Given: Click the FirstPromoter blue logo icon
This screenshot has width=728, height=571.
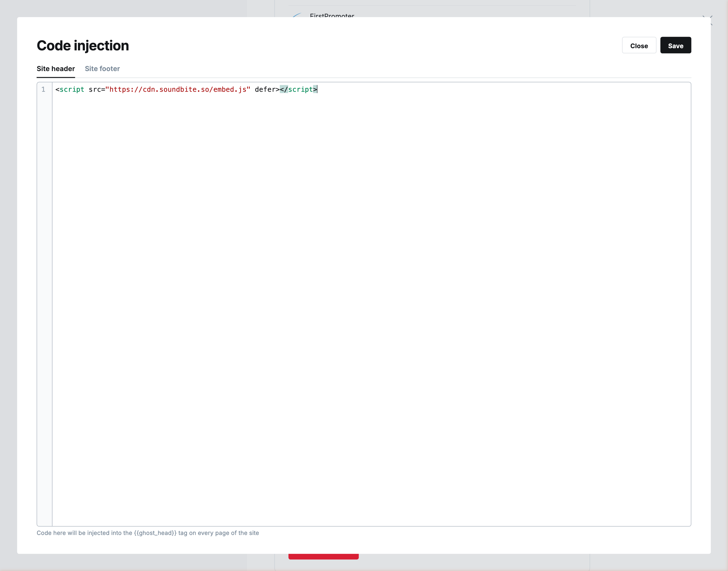Looking at the screenshot, I should [297, 15].
